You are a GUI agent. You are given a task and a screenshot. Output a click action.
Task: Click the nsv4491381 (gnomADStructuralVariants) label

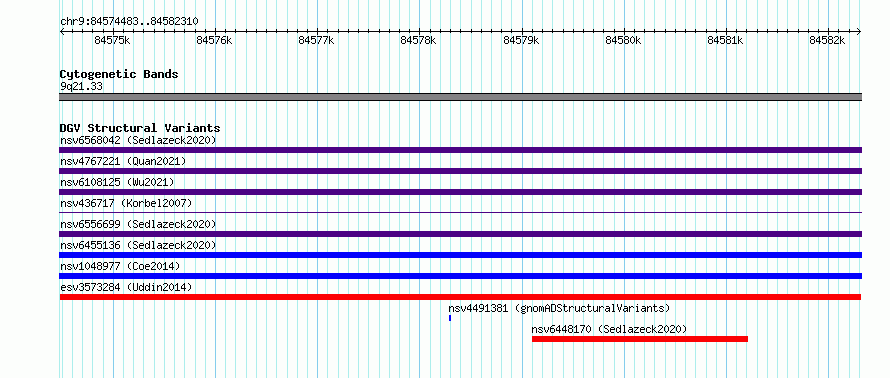(x=559, y=308)
